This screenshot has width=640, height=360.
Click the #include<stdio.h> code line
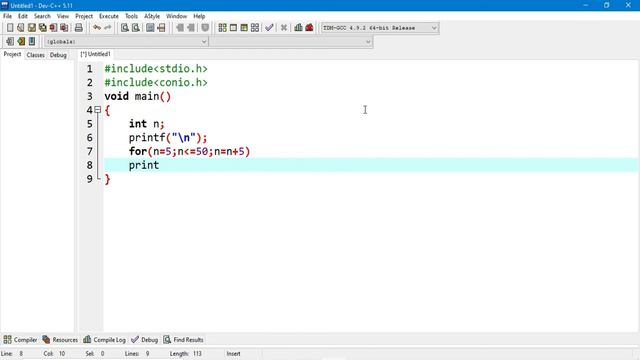click(x=156, y=69)
